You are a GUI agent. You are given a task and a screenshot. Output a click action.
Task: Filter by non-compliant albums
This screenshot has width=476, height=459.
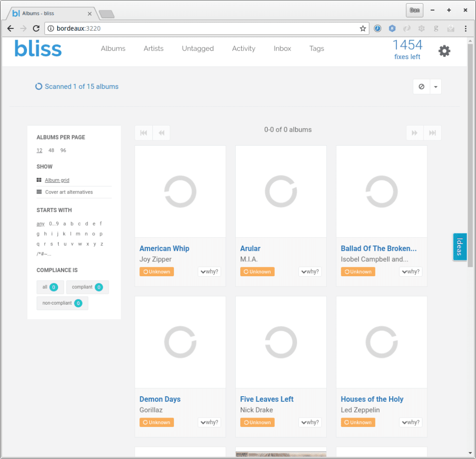pyautogui.click(x=62, y=303)
